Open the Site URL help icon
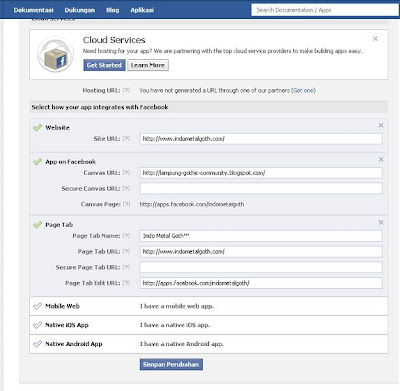 point(126,138)
